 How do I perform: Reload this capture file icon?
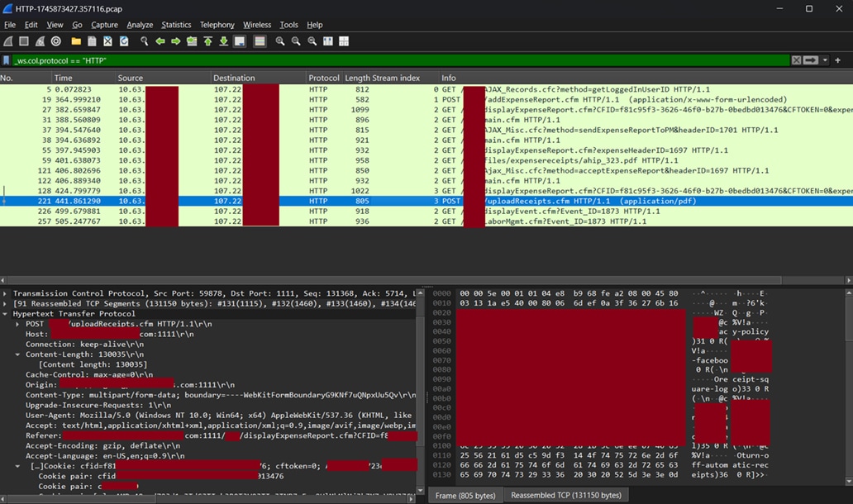point(124,41)
